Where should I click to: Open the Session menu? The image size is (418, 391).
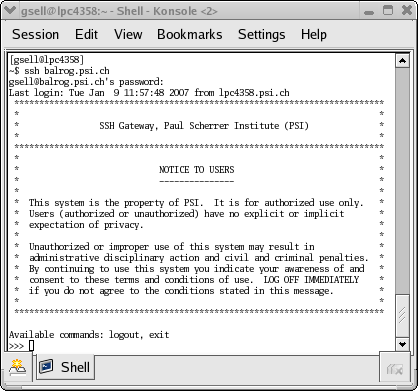click(x=35, y=35)
